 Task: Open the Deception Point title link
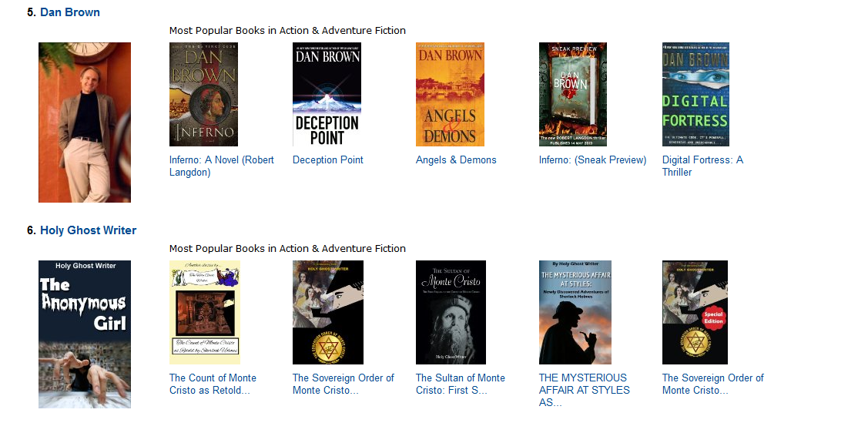pyautogui.click(x=328, y=160)
